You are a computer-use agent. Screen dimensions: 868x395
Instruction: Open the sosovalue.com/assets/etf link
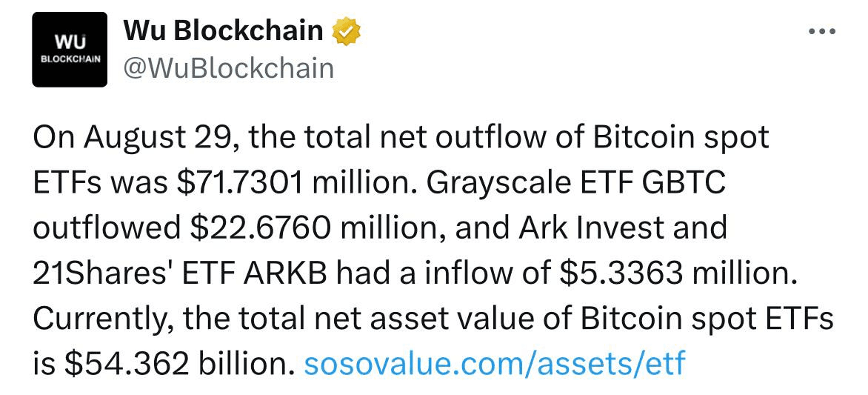pos(495,363)
